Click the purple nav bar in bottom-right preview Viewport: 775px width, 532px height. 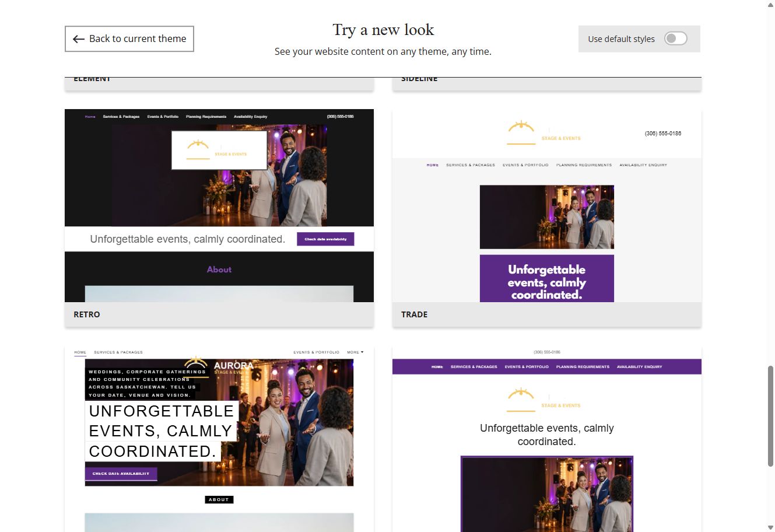click(x=547, y=367)
